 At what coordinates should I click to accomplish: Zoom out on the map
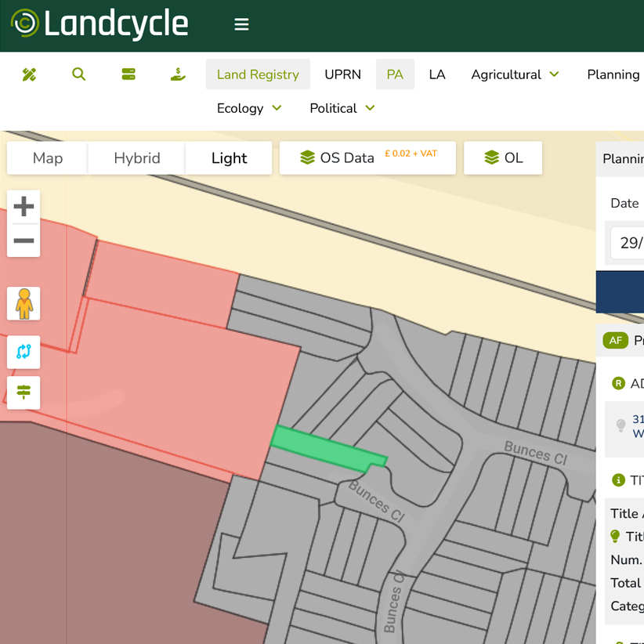tap(24, 241)
